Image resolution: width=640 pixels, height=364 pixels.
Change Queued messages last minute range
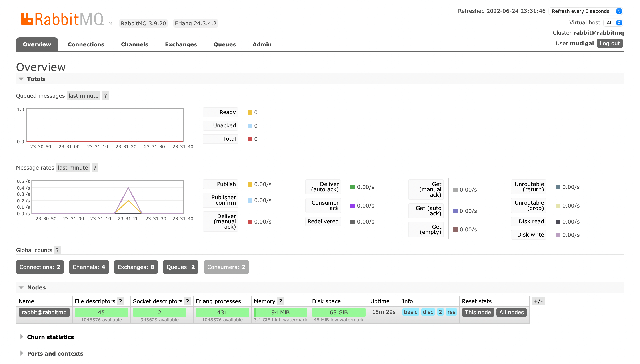click(x=83, y=96)
